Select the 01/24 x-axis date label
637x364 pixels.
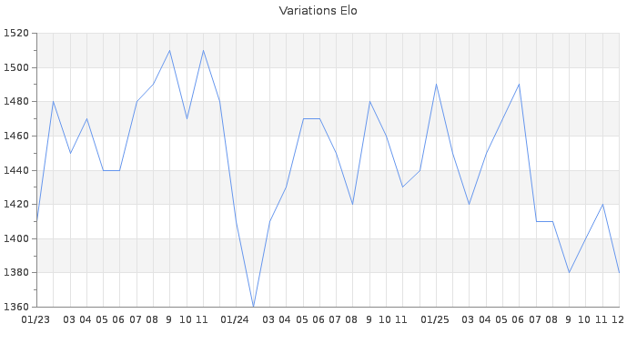[x=236, y=319]
